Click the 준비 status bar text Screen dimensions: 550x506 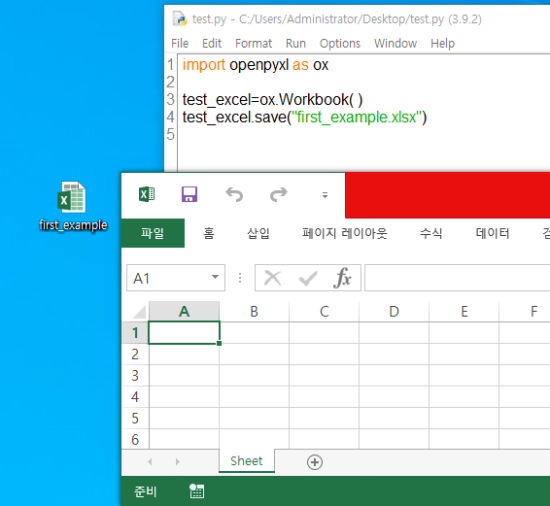pyautogui.click(x=145, y=491)
